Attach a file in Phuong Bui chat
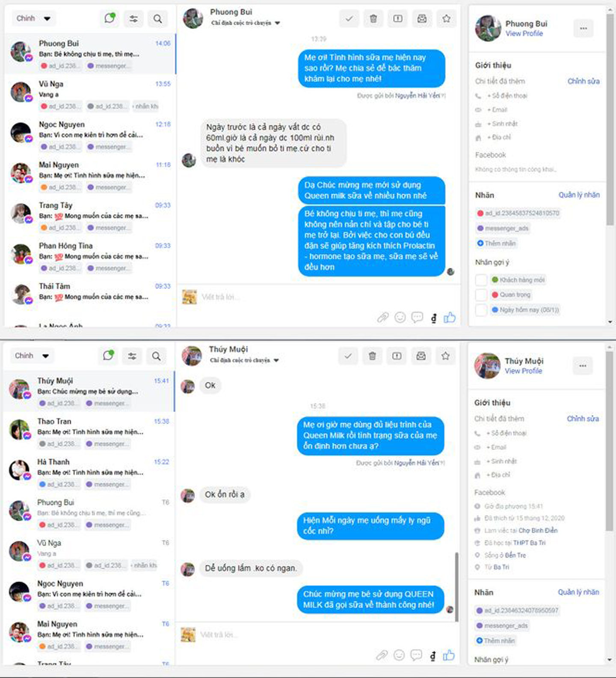The width and height of the screenshot is (616, 678). (383, 317)
